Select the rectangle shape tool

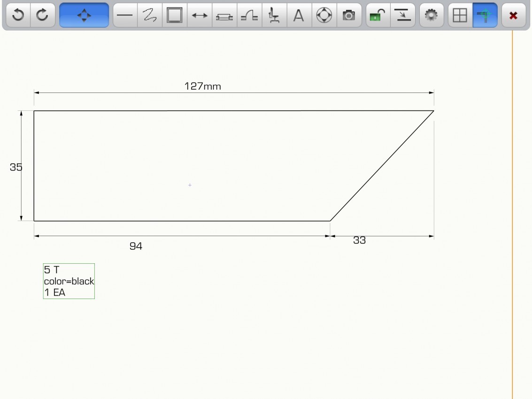coord(174,15)
